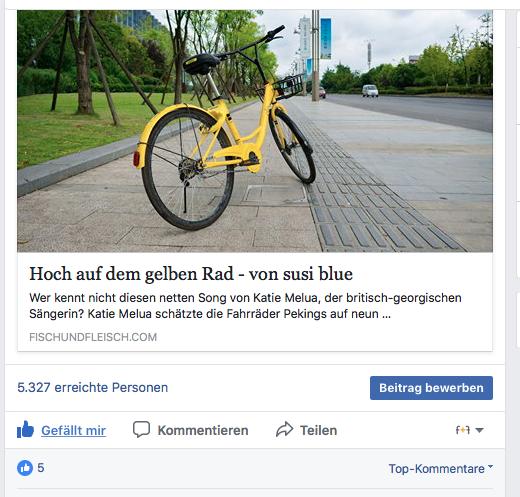
Task: Click the small arrow beside Top-Kommentare
Action: click(x=490, y=466)
